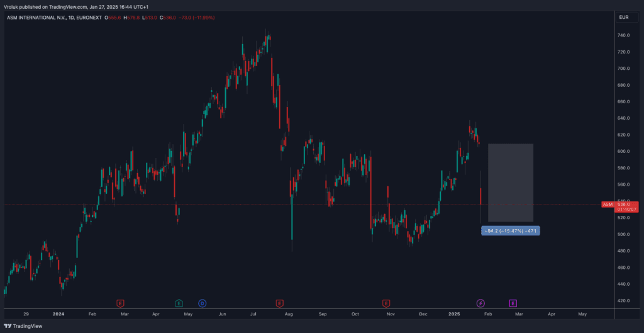Click the Sep time axis label
Screen dimensions: 644x333
click(x=323, y=314)
